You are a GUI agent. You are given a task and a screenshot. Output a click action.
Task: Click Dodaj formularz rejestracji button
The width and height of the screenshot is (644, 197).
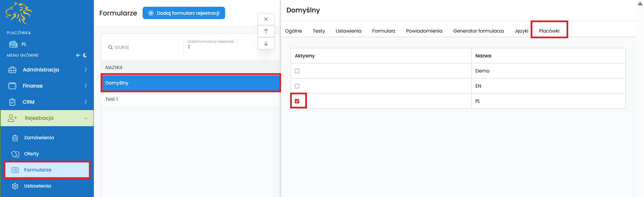click(x=184, y=13)
